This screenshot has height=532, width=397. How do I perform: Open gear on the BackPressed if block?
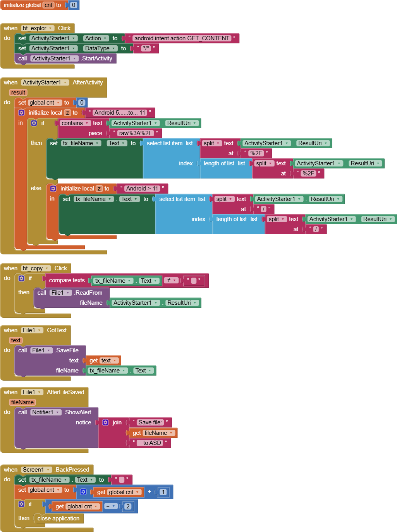pyautogui.click(x=22, y=504)
